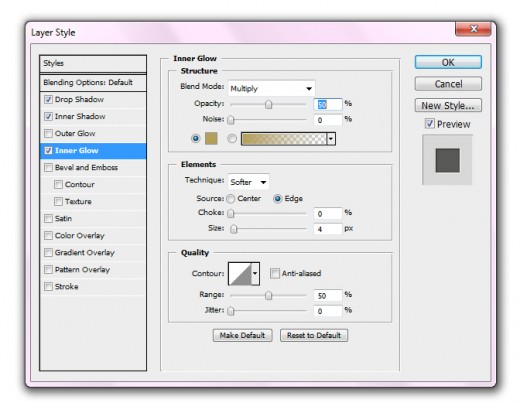Click the Choke percentage input field
The image size is (520, 403).
tap(328, 213)
